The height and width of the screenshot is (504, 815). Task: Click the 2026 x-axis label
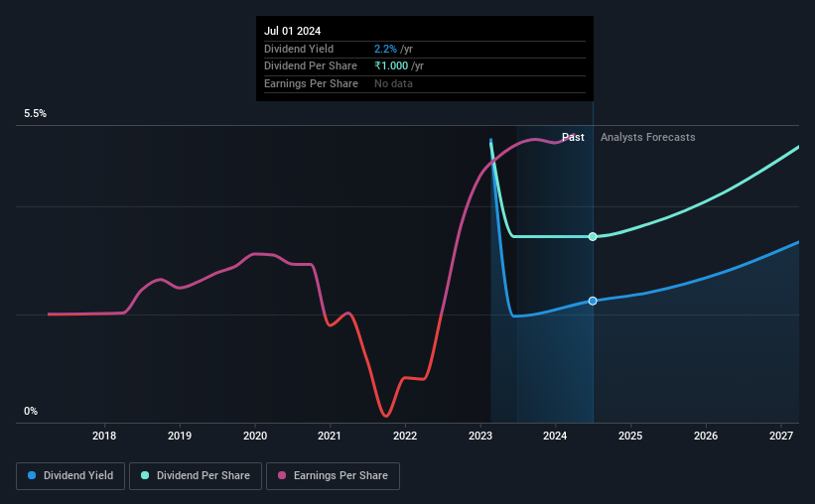[706, 436]
